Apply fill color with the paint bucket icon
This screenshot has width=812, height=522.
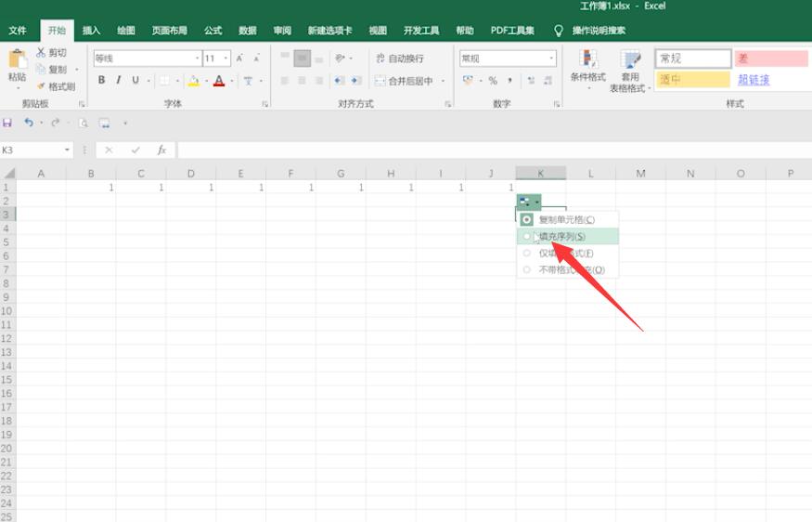[x=194, y=81]
